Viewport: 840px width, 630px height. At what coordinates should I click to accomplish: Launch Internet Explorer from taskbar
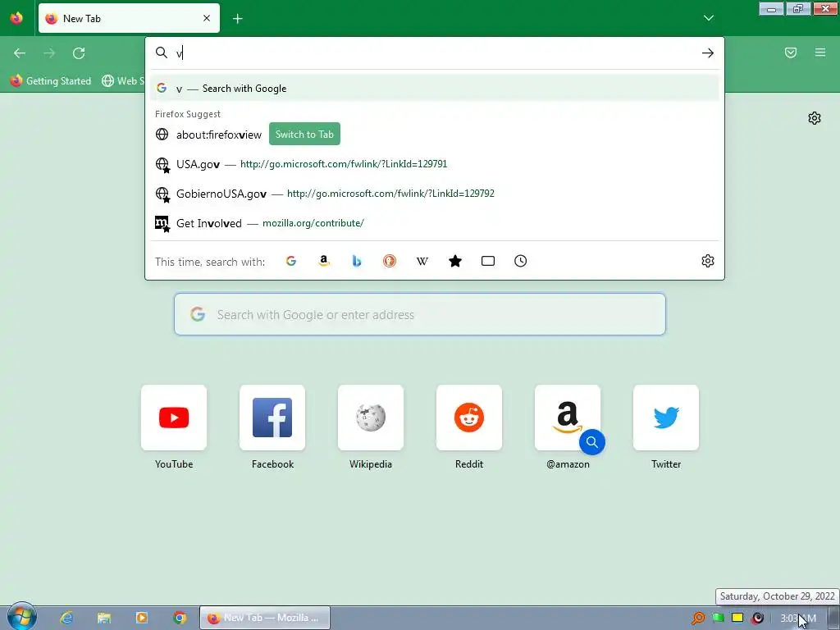click(66, 618)
